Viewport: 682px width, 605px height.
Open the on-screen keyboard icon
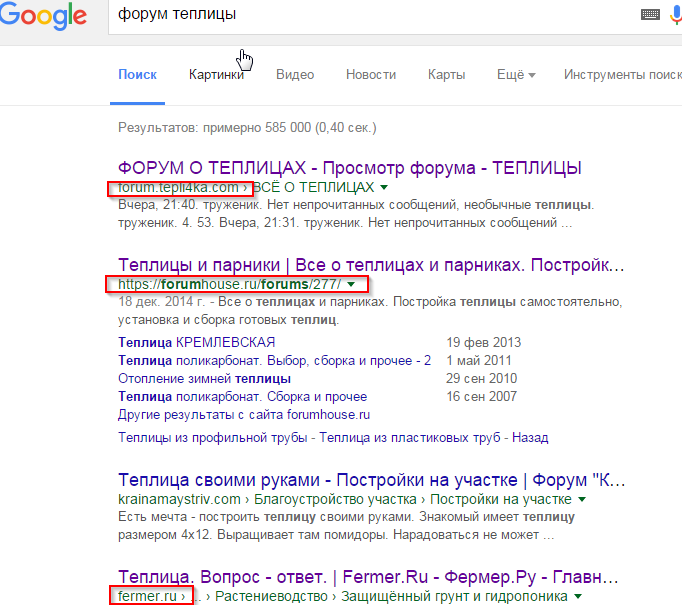tap(650, 15)
